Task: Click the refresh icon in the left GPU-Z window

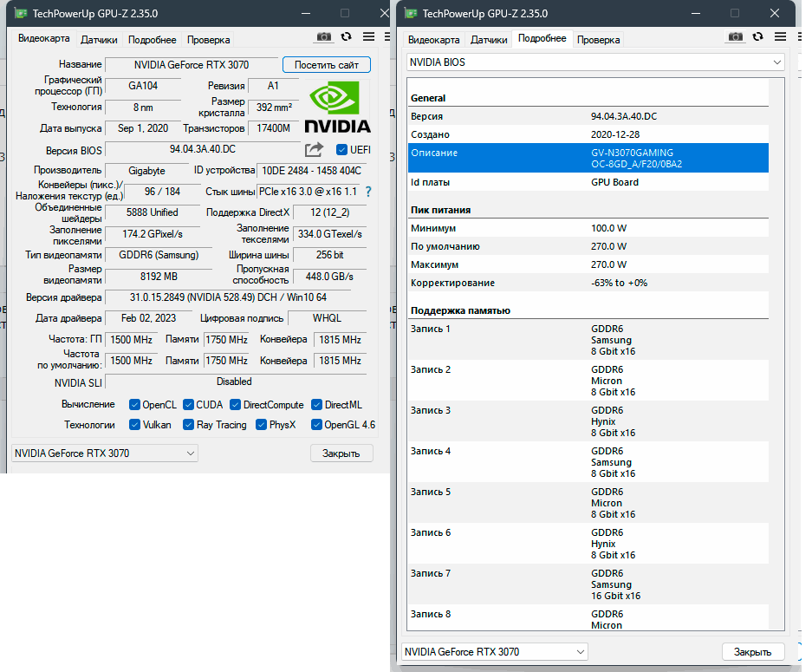Action: 347,36
